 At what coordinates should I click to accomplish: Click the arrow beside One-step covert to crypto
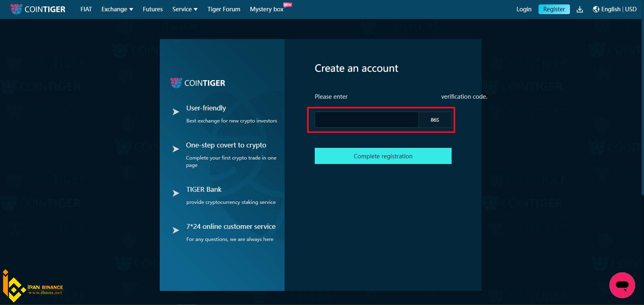[x=176, y=149]
